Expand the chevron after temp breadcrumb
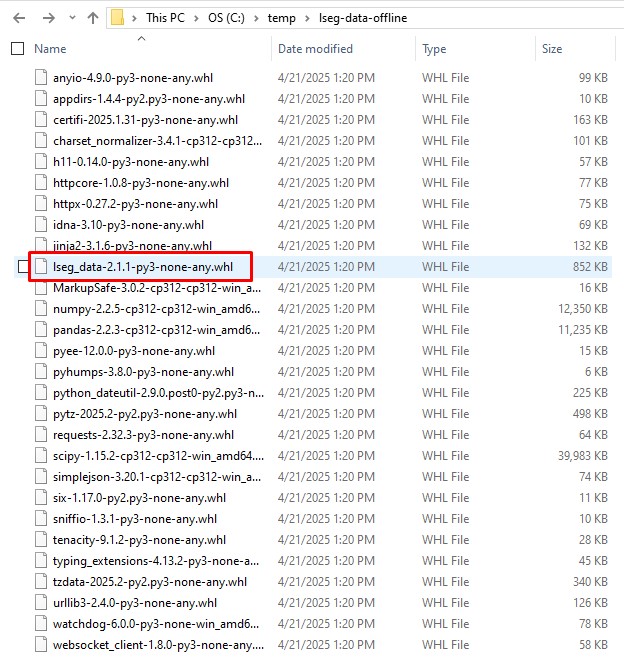The height and width of the screenshot is (660, 624). click(305, 18)
